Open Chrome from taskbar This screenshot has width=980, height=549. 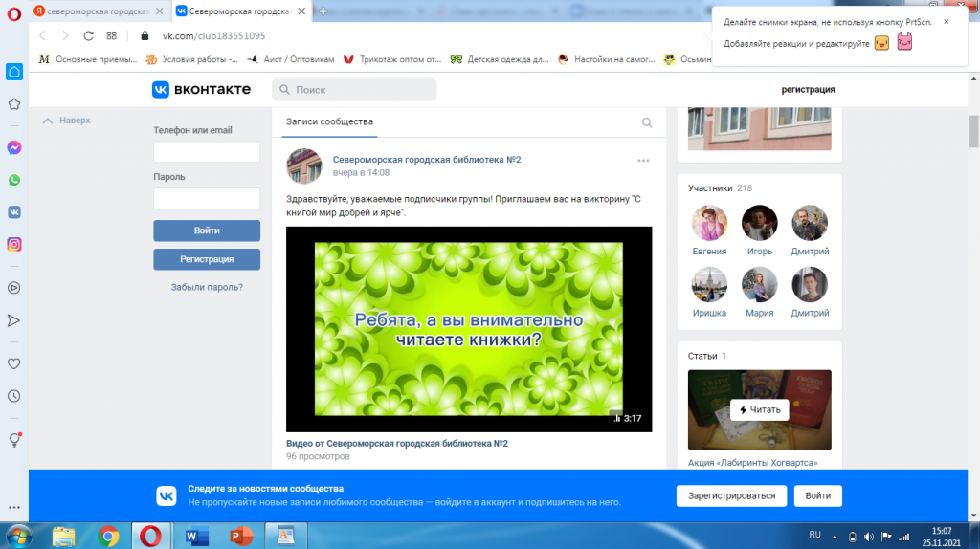[x=108, y=537]
